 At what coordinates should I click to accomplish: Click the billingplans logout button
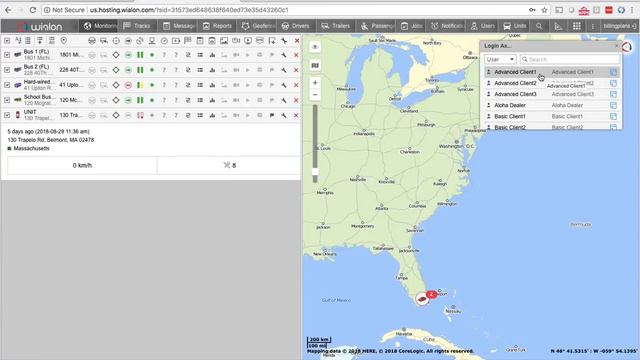620,26
